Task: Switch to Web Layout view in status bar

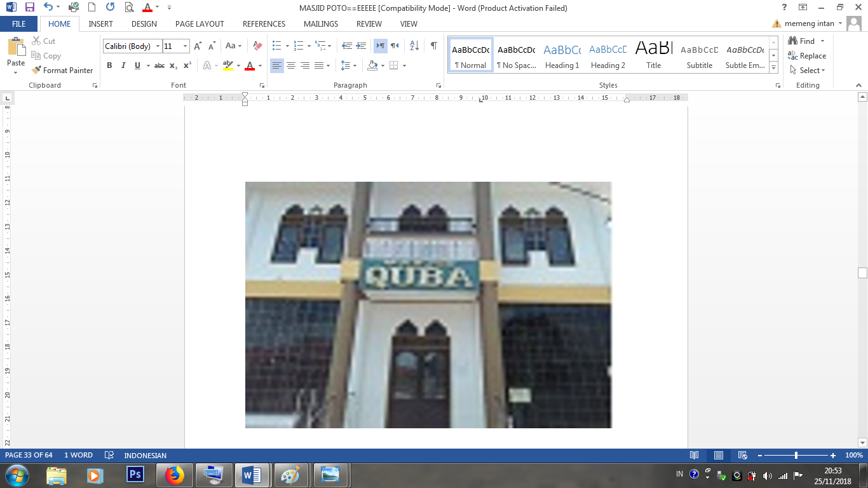Action: tap(742, 456)
